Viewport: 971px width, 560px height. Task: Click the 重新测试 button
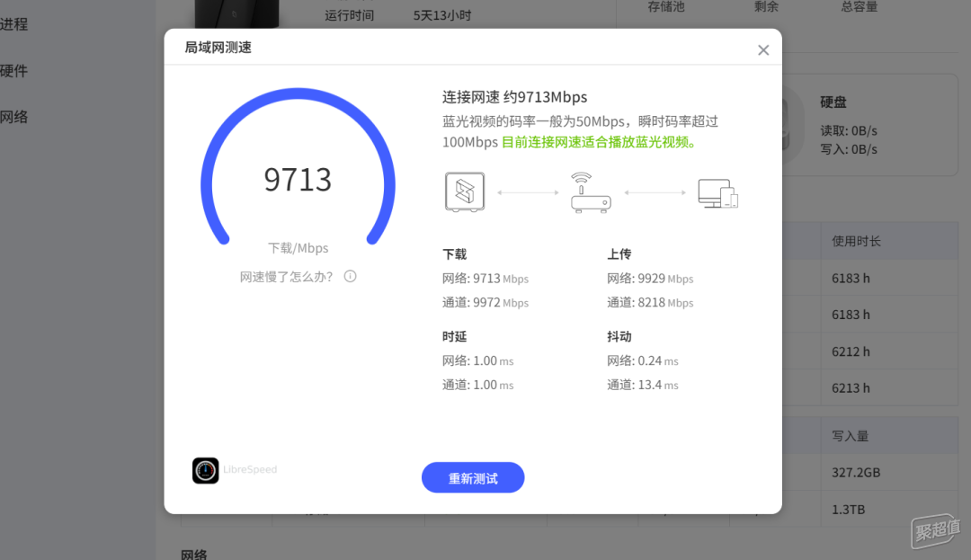(473, 477)
